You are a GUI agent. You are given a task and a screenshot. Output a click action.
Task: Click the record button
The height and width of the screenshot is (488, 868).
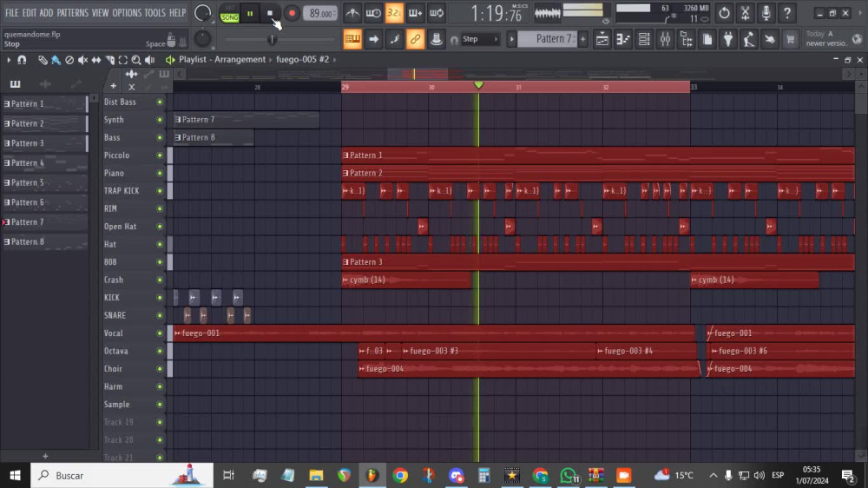coord(292,13)
